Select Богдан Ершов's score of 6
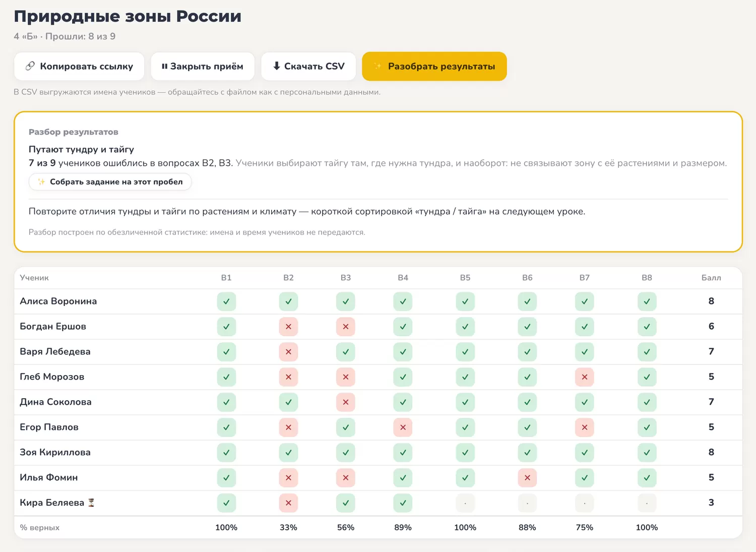The width and height of the screenshot is (756, 552). click(711, 326)
